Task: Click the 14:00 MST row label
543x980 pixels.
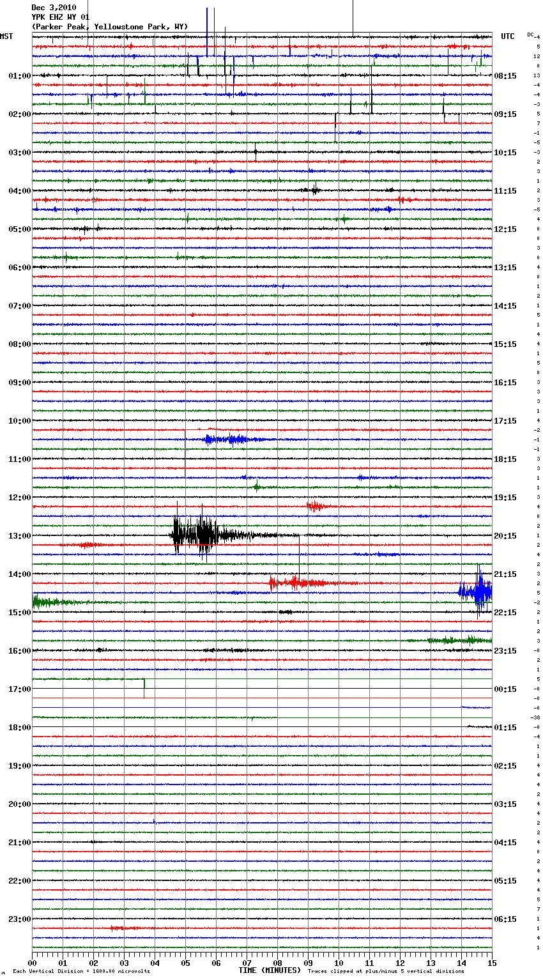Action: click(20, 574)
